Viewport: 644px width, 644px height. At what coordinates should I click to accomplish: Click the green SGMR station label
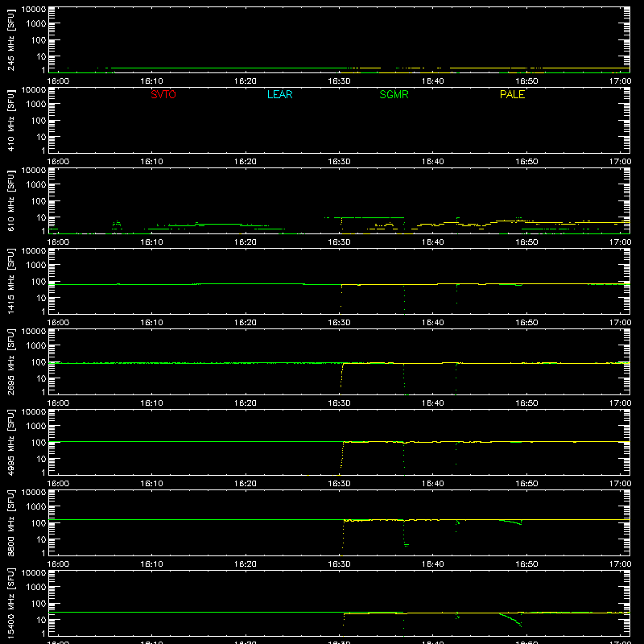pyautogui.click(x=394, y=94)
